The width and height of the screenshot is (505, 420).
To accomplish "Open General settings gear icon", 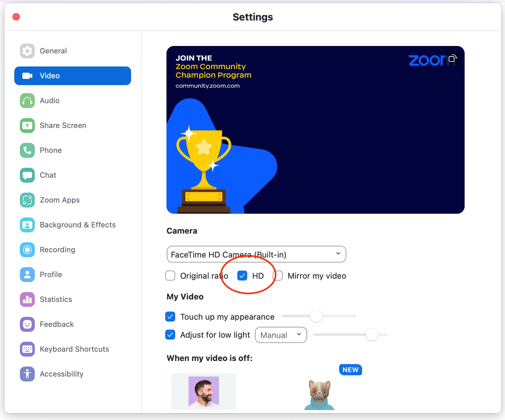I will pos(27,51).
